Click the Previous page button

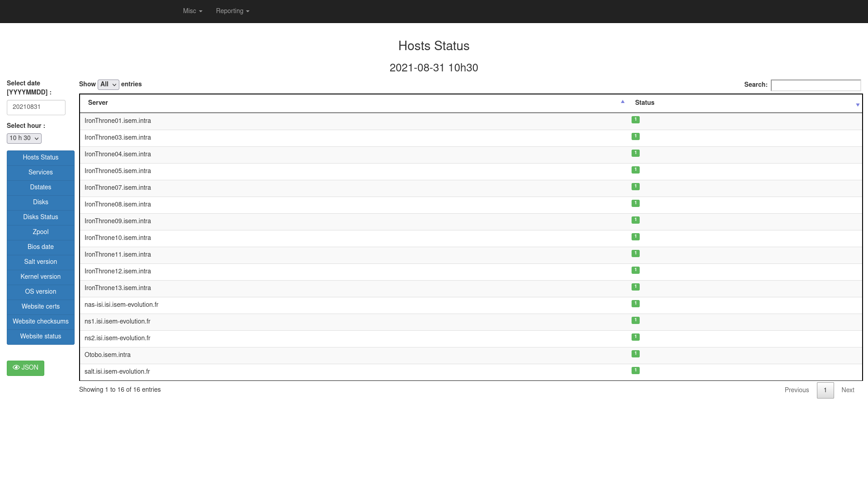tap(797, 389)
